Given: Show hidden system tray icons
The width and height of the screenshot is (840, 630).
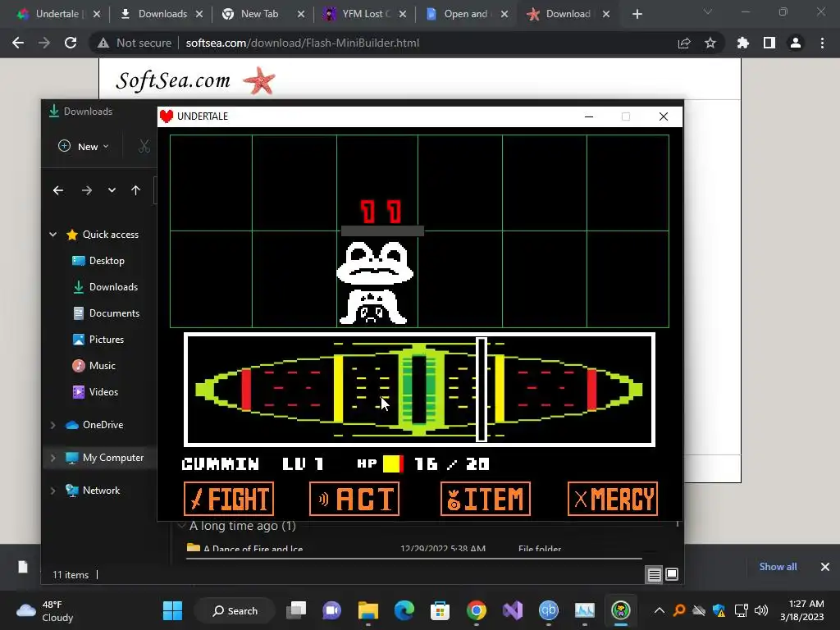Looking at the screenshot, I should [660, 610].
